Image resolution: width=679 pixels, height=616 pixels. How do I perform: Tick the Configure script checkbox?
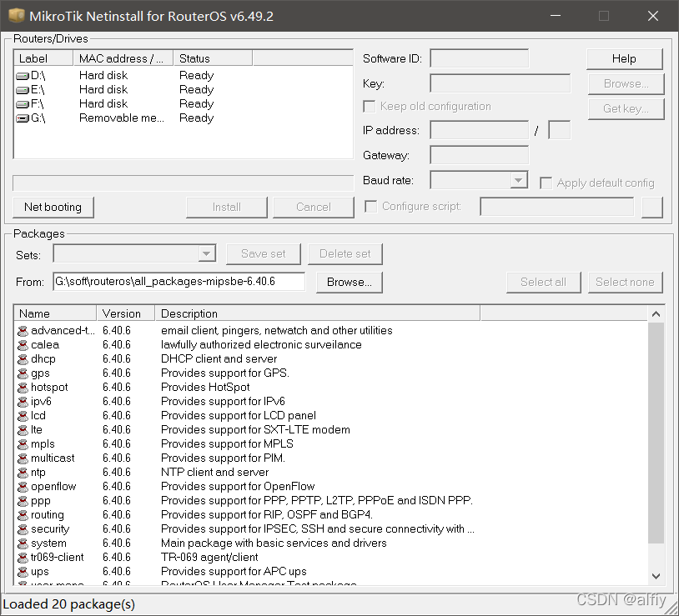tap(370, 207)
